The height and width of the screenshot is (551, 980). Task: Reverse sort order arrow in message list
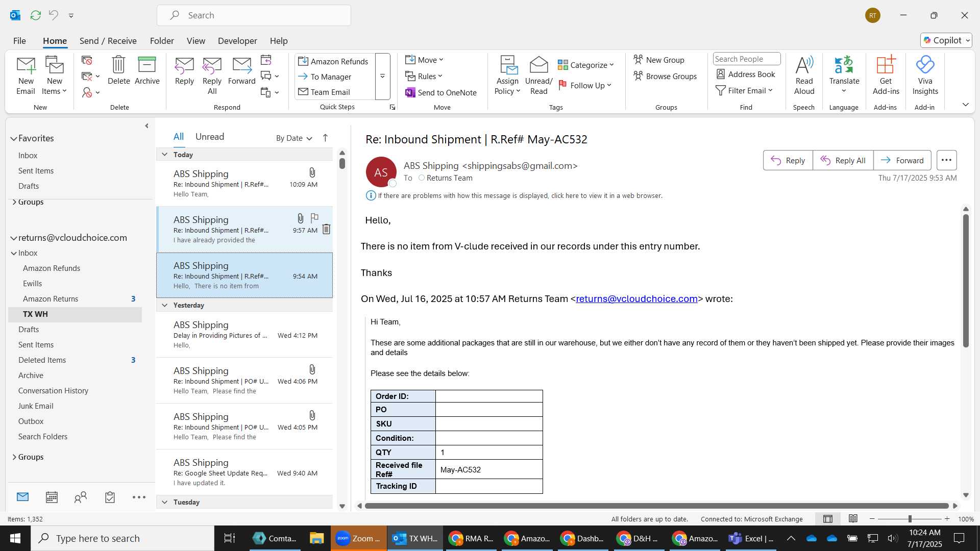(x=325, y=138)
